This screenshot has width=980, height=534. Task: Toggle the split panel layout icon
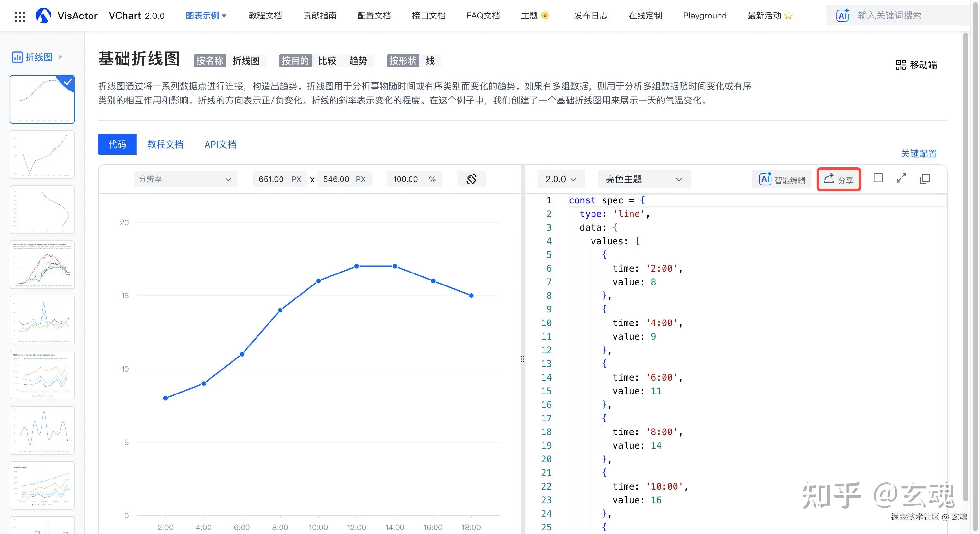(878, 178)
